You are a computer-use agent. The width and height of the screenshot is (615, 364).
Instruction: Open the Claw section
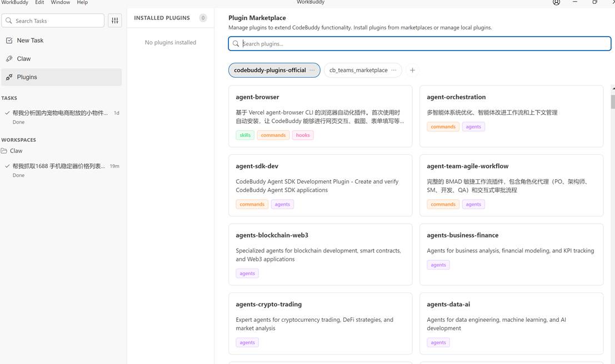tap(62, 59)
